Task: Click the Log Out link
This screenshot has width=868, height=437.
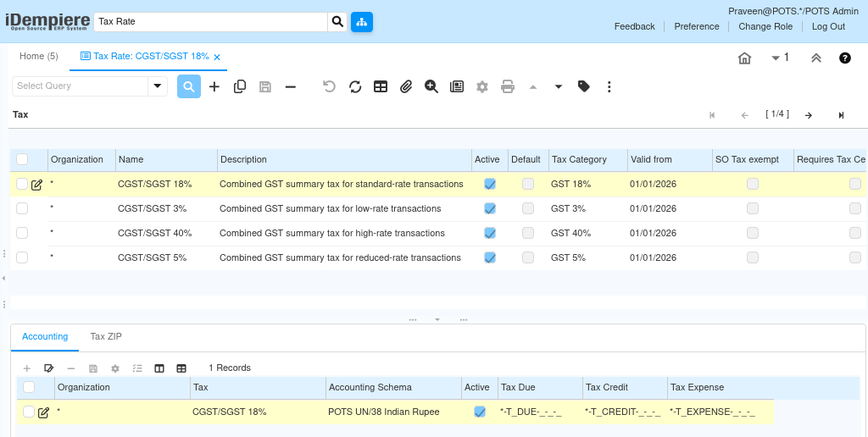Action: (x=828, y=26)
